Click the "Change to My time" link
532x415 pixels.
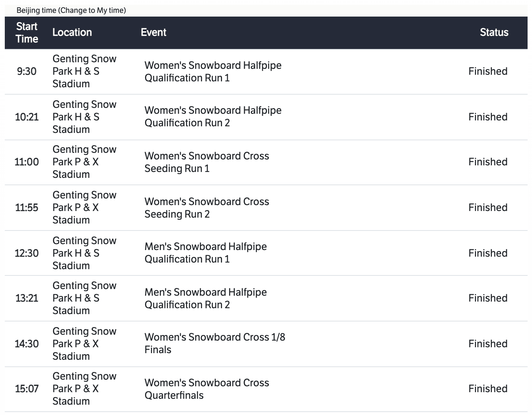[x=92, y=10]
